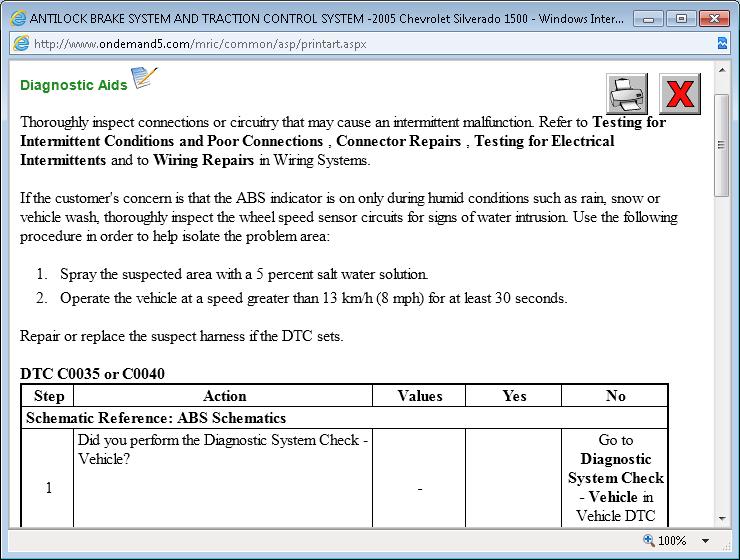This screenshot has width=740, height=560.
Task: Open Diagnostic System Check - Vehicle link
Action: (616, 478)
